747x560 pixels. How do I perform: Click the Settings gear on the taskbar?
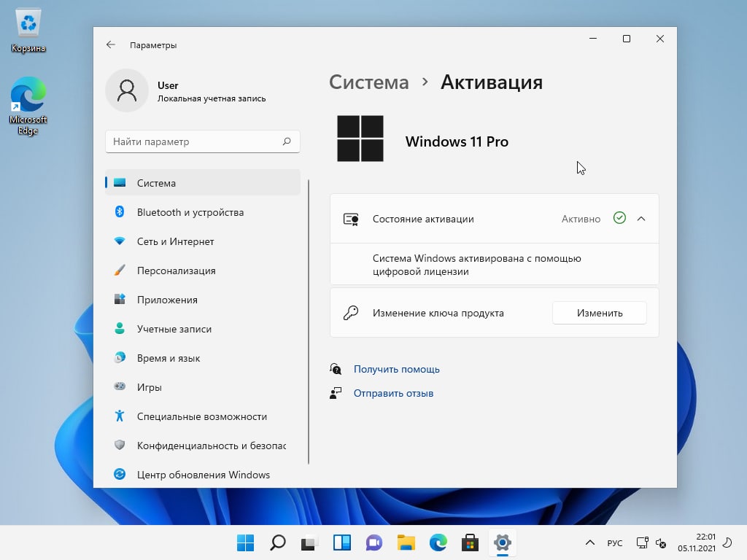tap(502, 542)
